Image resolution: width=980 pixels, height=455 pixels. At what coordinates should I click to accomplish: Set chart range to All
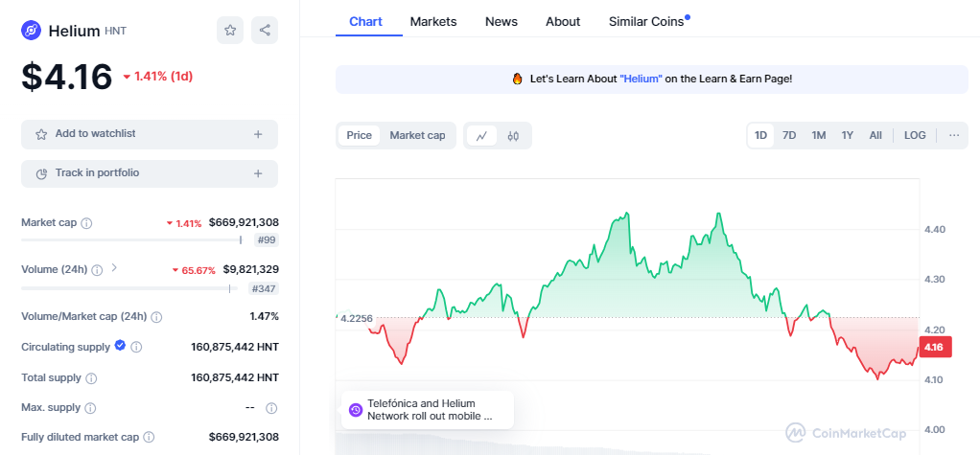[x=875, y=135]
